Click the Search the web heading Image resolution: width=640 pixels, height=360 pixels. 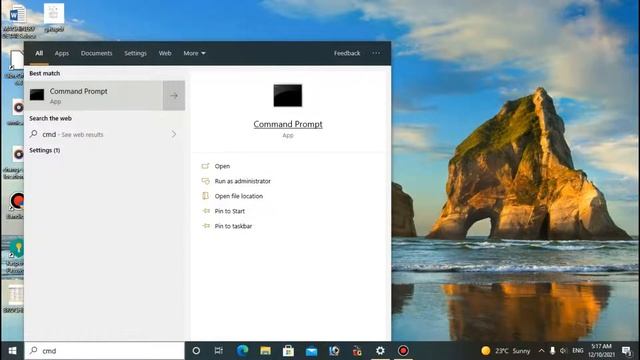pyautogui.click(x=50, y=118)
